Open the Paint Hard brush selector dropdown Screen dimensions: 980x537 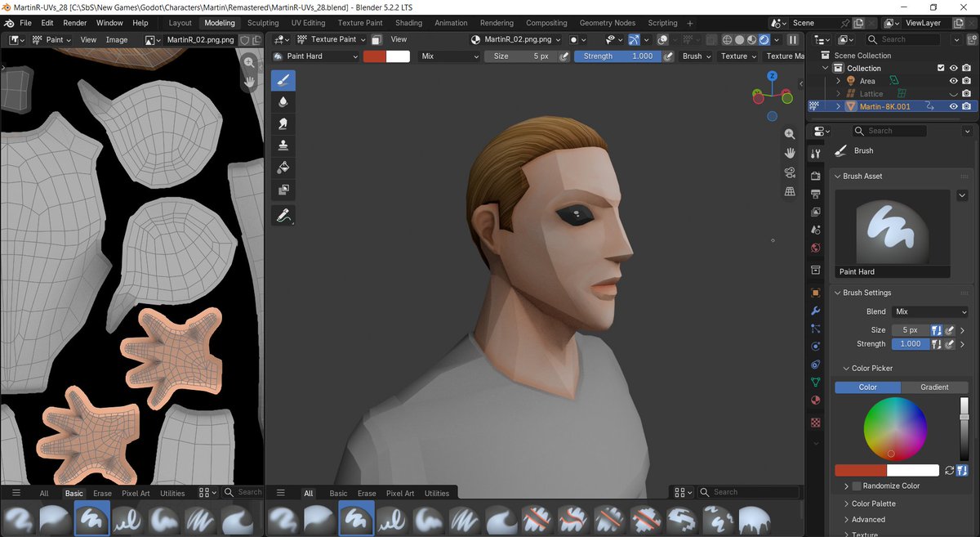click(315, 56)
